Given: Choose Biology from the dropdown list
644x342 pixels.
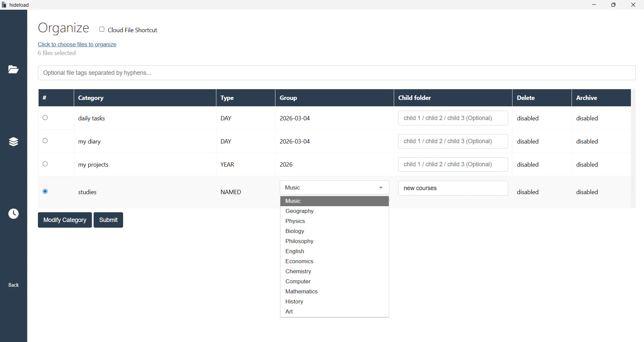Looking at the screenshot, I should 334,231.
